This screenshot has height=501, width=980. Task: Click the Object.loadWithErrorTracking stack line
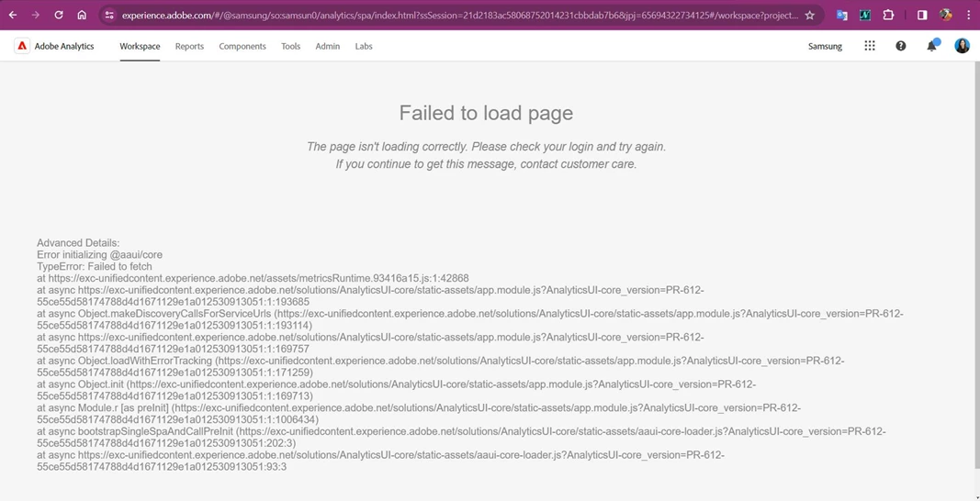point(441,366)
